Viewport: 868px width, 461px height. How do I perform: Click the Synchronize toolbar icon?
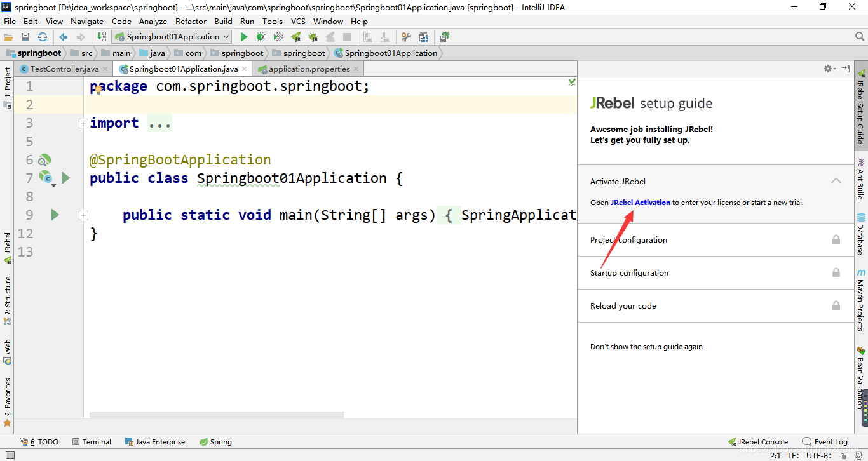[x=43, y=37]
